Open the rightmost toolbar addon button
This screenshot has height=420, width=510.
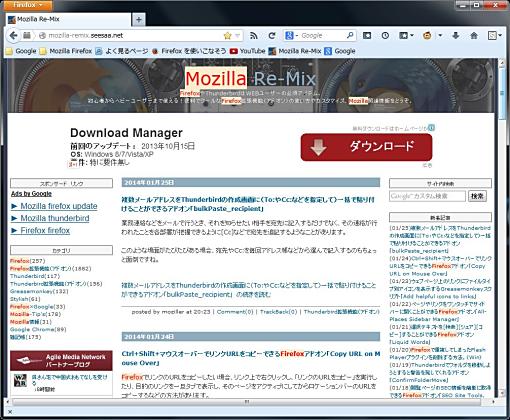495,35
